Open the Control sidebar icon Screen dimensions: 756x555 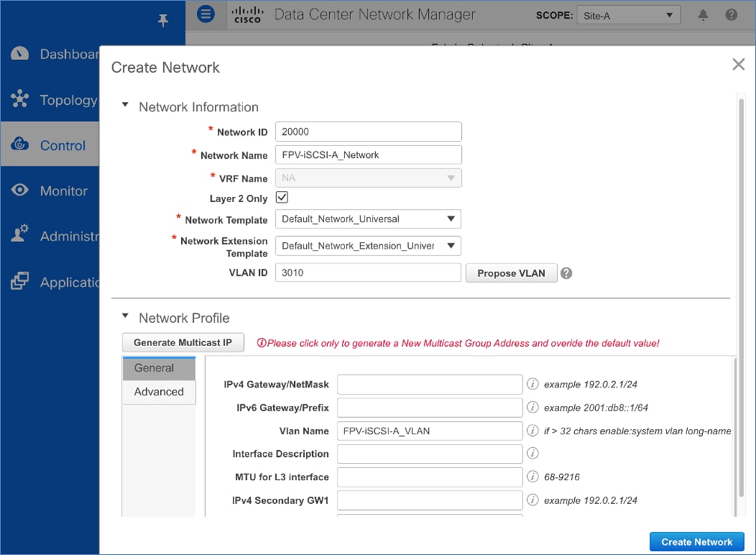[x=19, y=144]
